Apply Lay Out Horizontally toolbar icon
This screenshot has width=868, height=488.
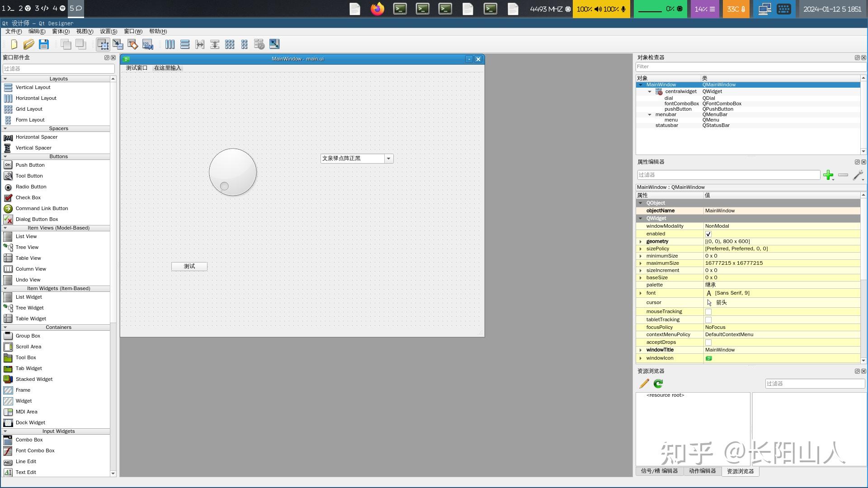coord(170,44)
